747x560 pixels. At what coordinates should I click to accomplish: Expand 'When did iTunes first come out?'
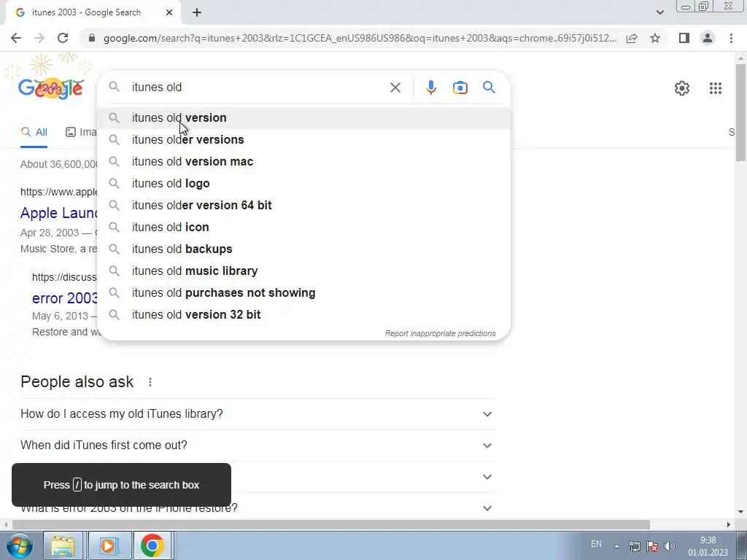tap(259, 446)
